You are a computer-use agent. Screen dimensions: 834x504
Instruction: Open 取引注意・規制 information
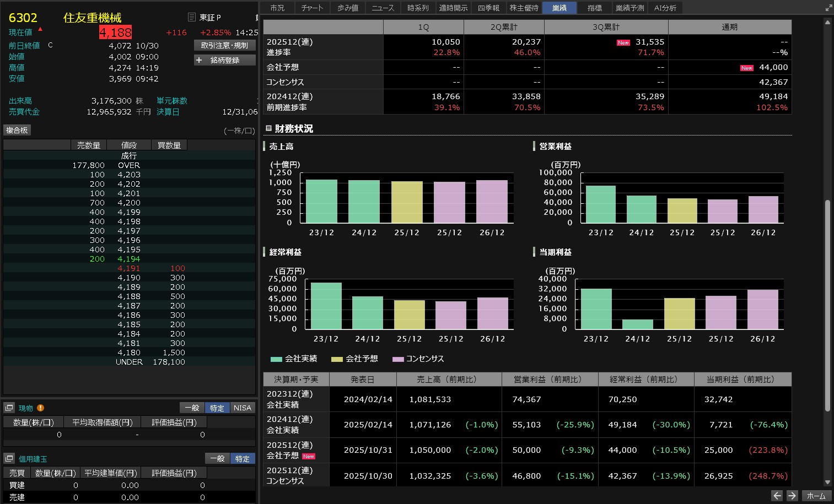[x=225, y=46]
